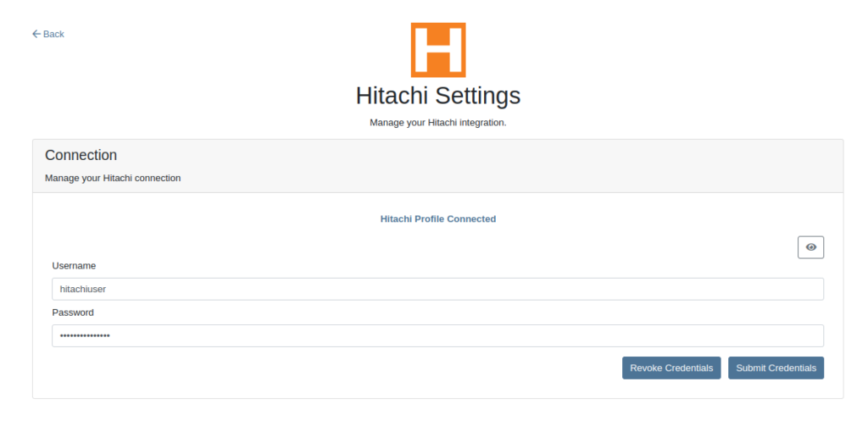Image resolution: width=868 pixels, height=426 pixels.
Task: Click the orange Hitachi H logo
Action: pos(438,50)
